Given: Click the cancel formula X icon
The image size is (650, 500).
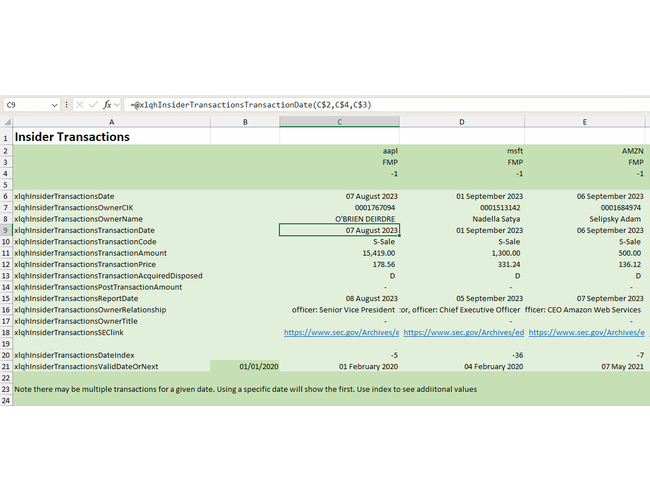Looking at the screenshot, I should (80, 105).
